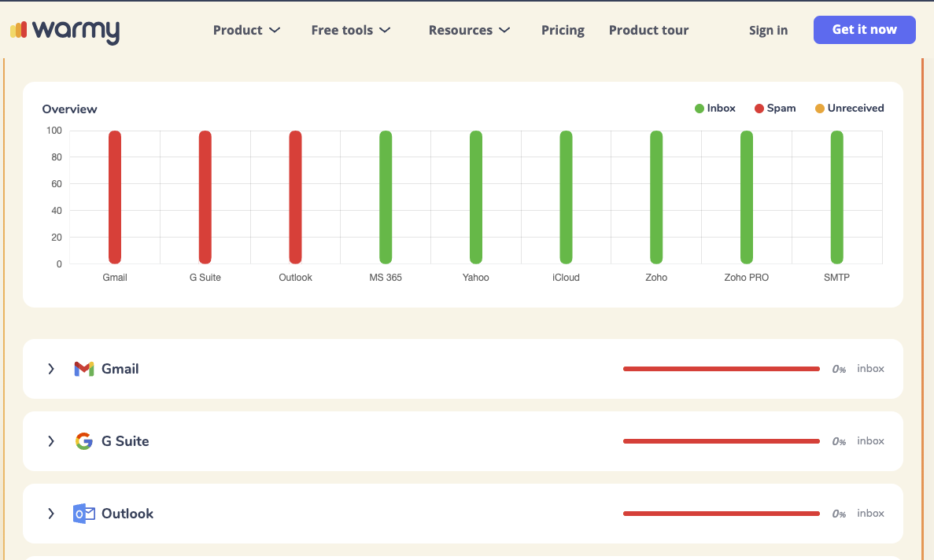934x560 pixels.
Task: Open the Product tour page
Action: pyautogui.click(x=648, y=31)
